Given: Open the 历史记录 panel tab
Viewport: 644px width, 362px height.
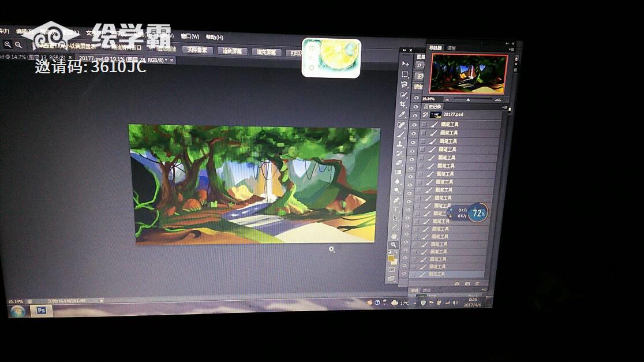Looking at the screenshot, I should click(432, 106).
